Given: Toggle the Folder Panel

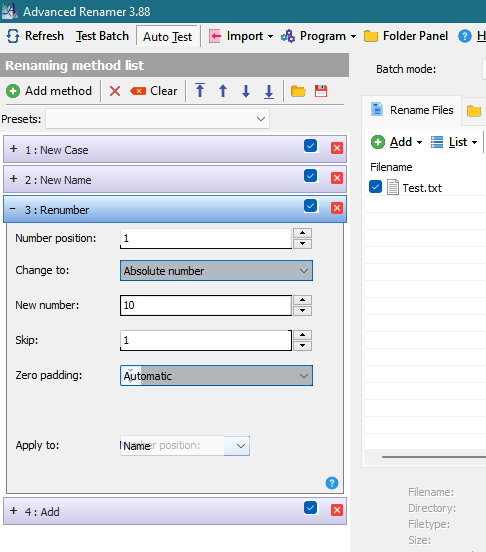Looking at the screenshot, I should [406, 36].
